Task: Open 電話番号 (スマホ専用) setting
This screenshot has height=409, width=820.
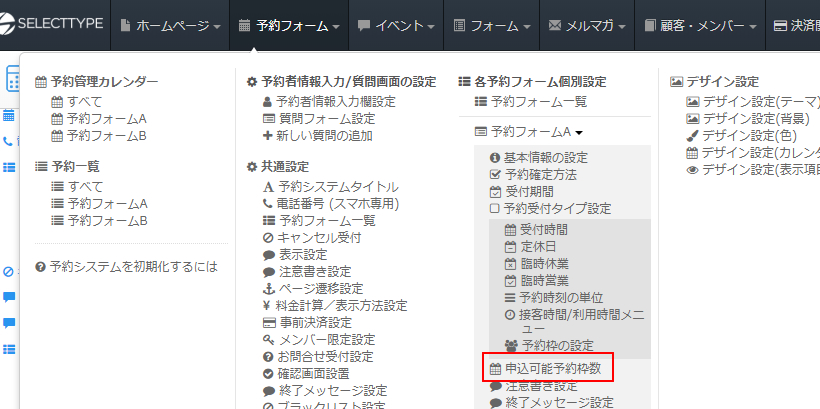Action: point(331,203)
